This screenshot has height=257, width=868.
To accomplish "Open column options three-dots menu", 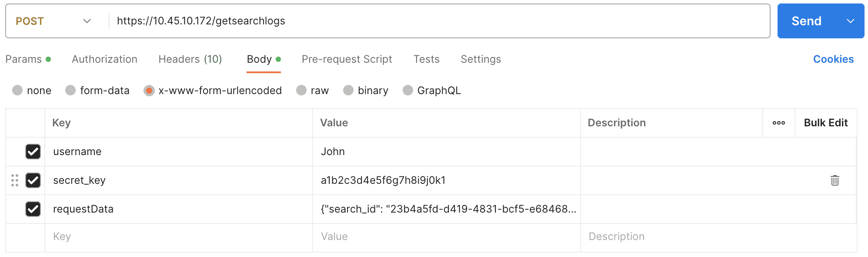I will pos(778,123).
